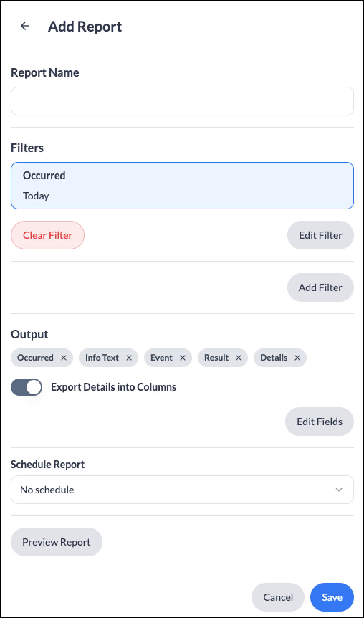
Task: Toggle Export Details into Columns switch
Action: (x=27, y=387)
